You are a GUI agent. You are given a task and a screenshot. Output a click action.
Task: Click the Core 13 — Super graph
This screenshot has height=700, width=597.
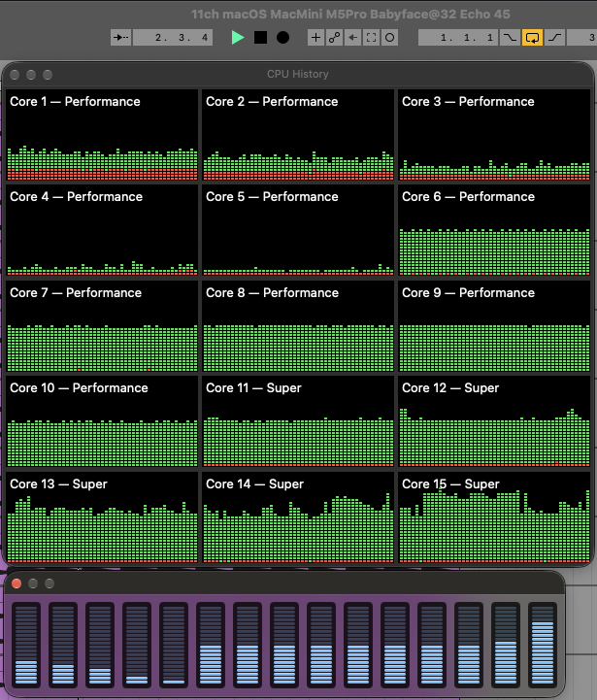click(102, 517)
